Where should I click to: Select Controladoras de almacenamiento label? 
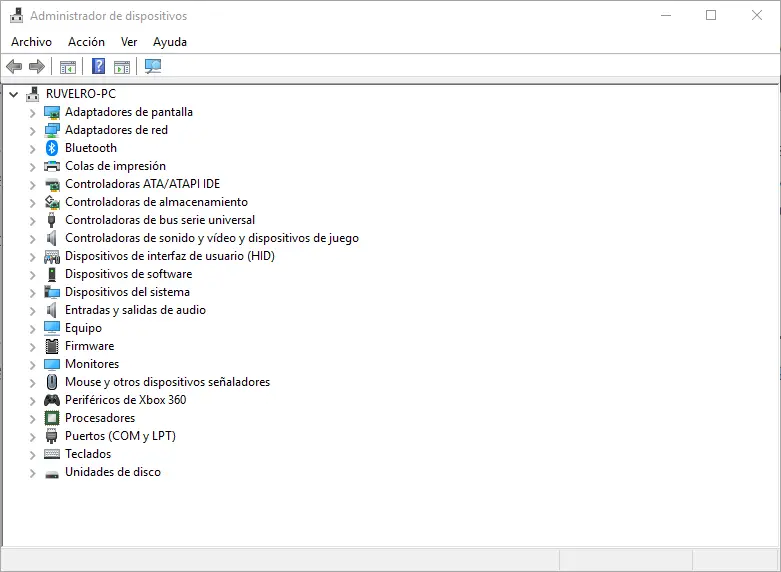tap(156, 202)
